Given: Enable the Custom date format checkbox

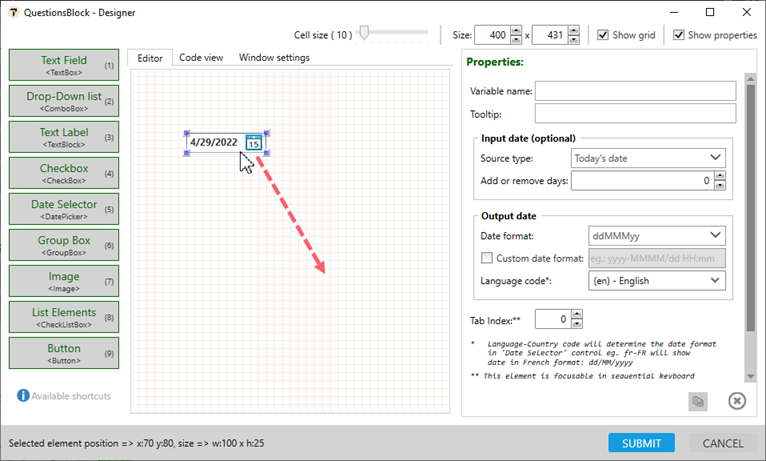Looking at the screenshot, I should (487, 258).
